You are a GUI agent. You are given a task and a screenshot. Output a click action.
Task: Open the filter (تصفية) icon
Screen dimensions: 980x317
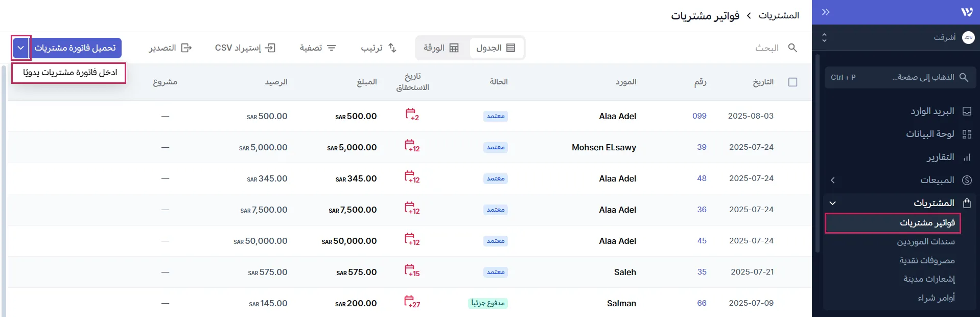click(x=332, y=48)
